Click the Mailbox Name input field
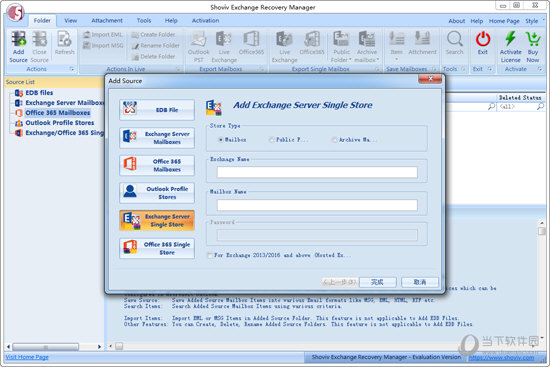550x367 pixels. click(317, 205)
